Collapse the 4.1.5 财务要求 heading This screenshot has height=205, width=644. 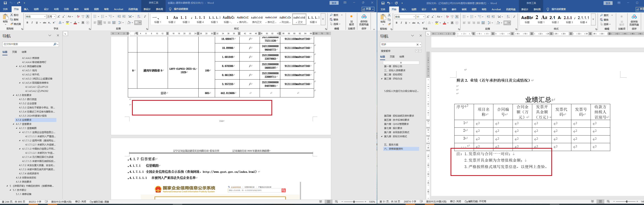(14, 95)
